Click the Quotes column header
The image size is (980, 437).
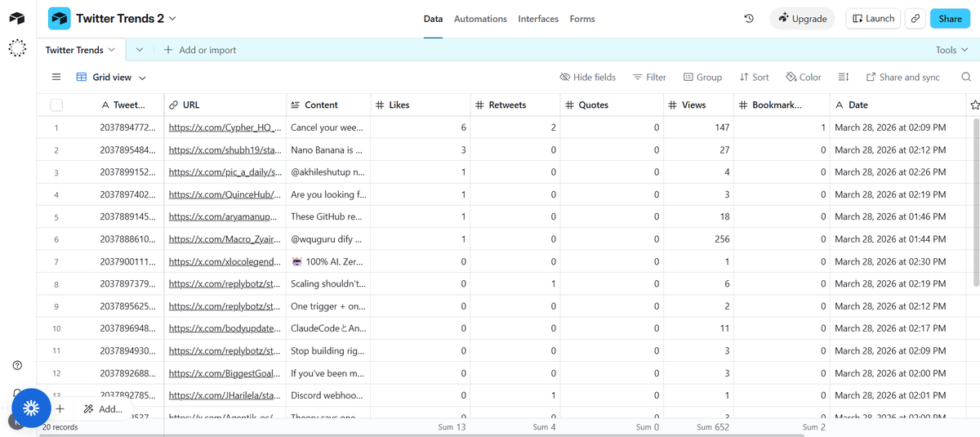[612, 105]
